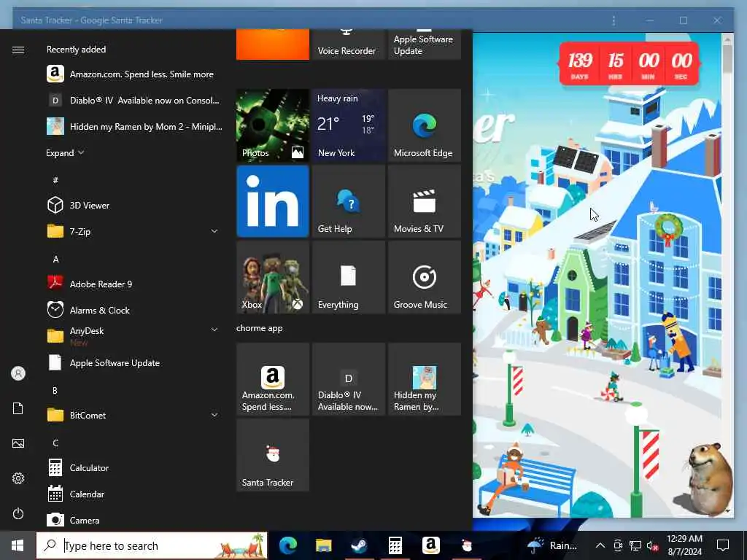Open Calculator from the app list
This screenshot has height=560, width=747.
coord(135,467)
